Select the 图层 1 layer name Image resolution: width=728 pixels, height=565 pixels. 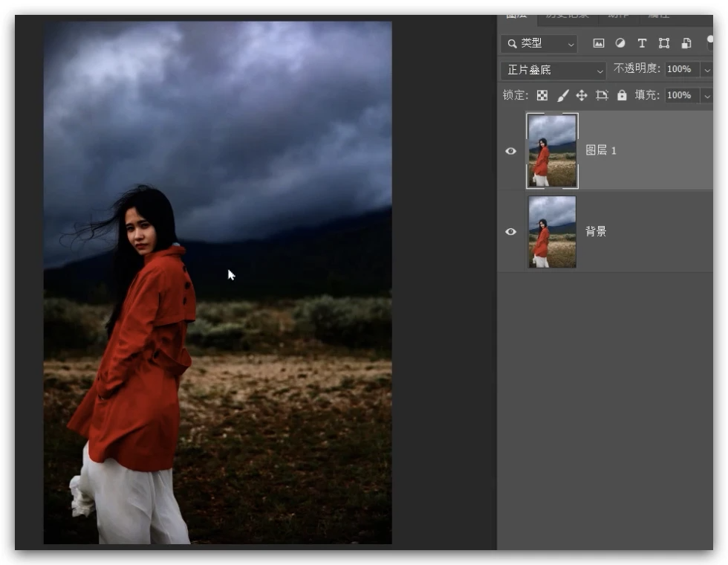point(601,151)
